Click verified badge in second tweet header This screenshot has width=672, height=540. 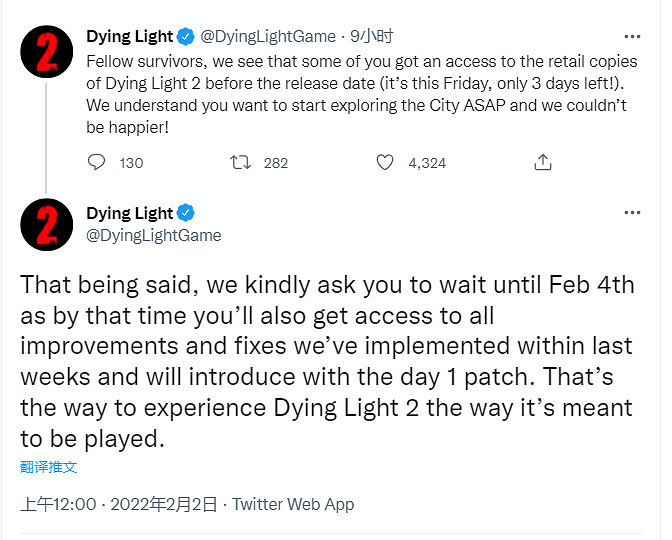click(186, 213)
